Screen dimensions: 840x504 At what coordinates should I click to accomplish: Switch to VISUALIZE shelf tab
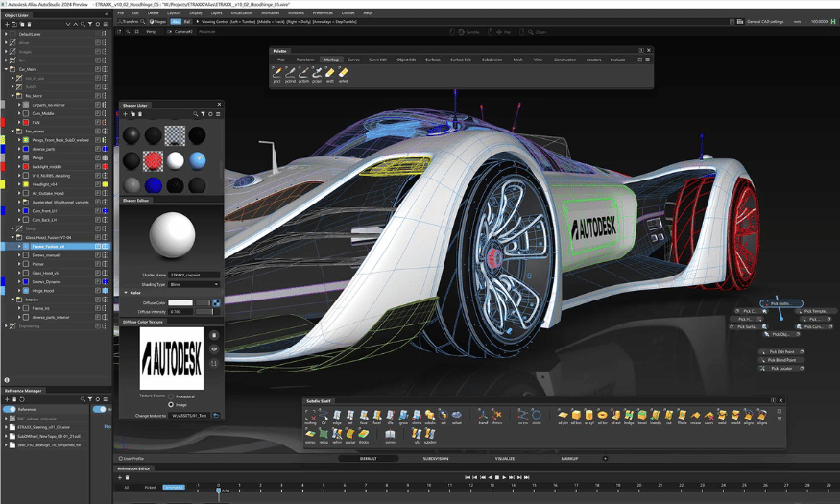coord(505,459)
